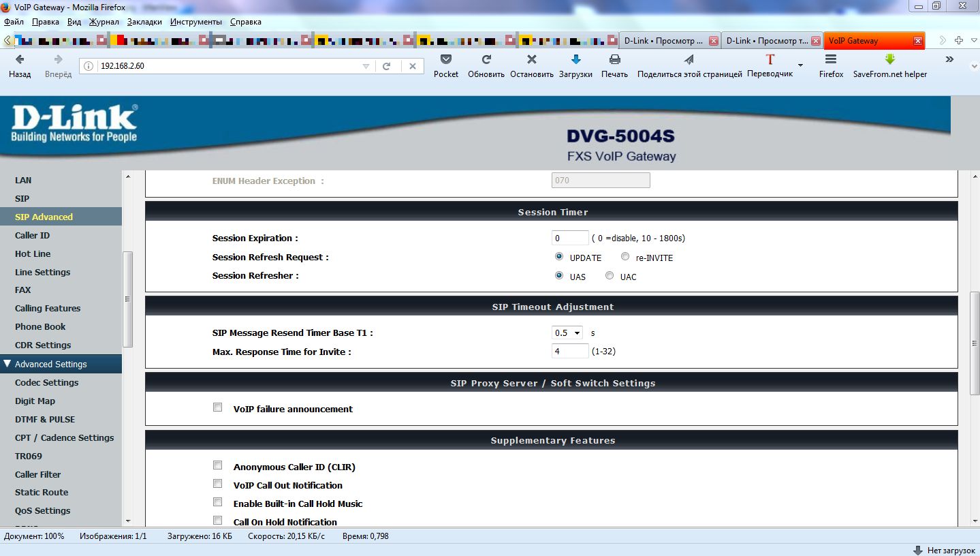Open Caller ID settings
This screenshot has height=556, width=980.
click(x=32, y=236)
